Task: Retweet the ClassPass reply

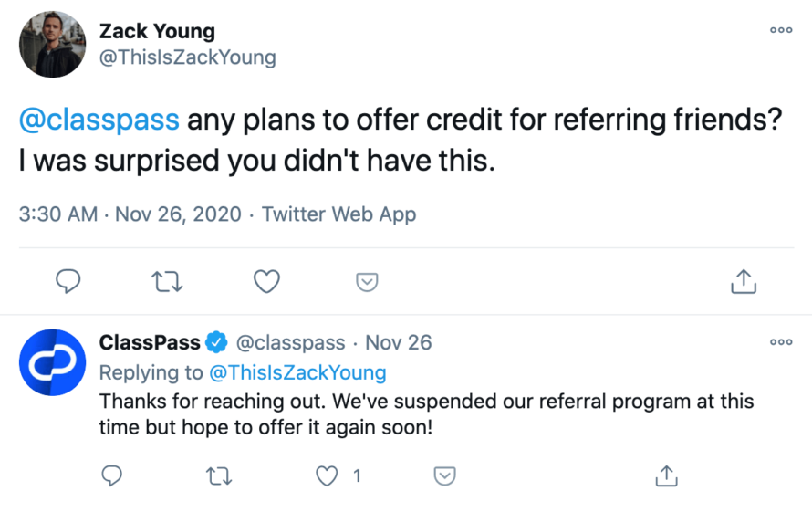Action: 218,475
